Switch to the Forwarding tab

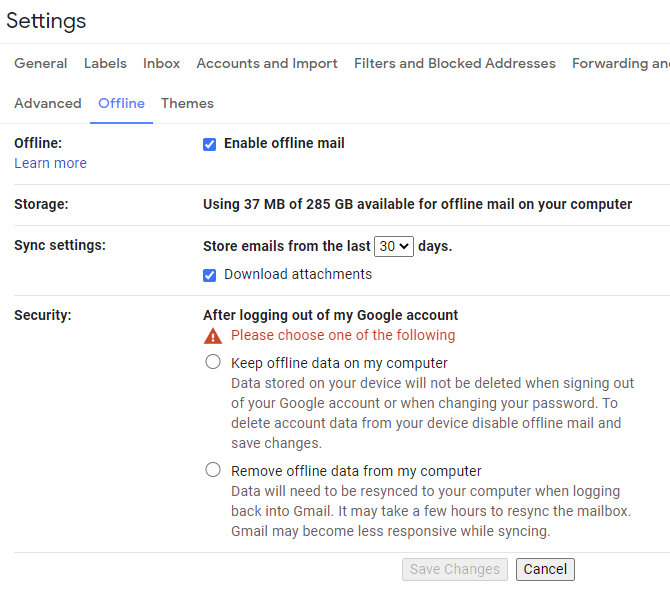coord(620,63)
